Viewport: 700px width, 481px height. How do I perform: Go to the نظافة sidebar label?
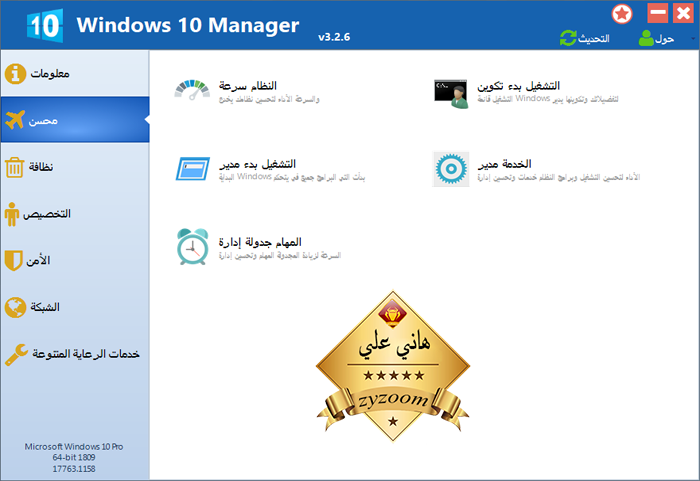click(x=41, y=167)
